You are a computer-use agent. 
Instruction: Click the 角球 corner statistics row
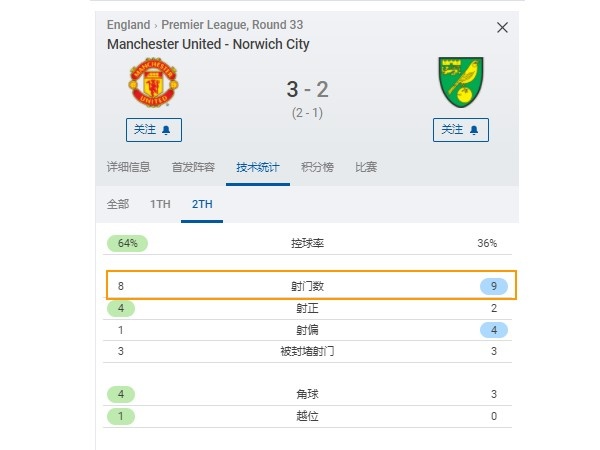(307, 394)
